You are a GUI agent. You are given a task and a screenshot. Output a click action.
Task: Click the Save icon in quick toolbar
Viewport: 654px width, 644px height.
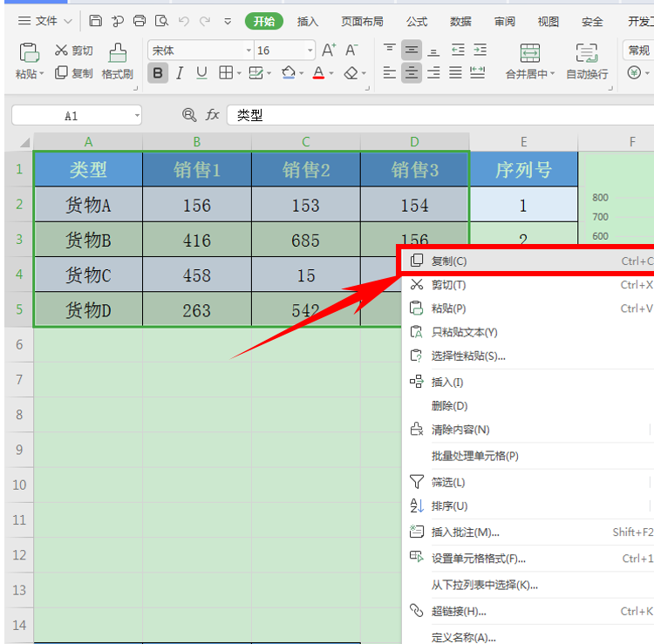(96, 20)
